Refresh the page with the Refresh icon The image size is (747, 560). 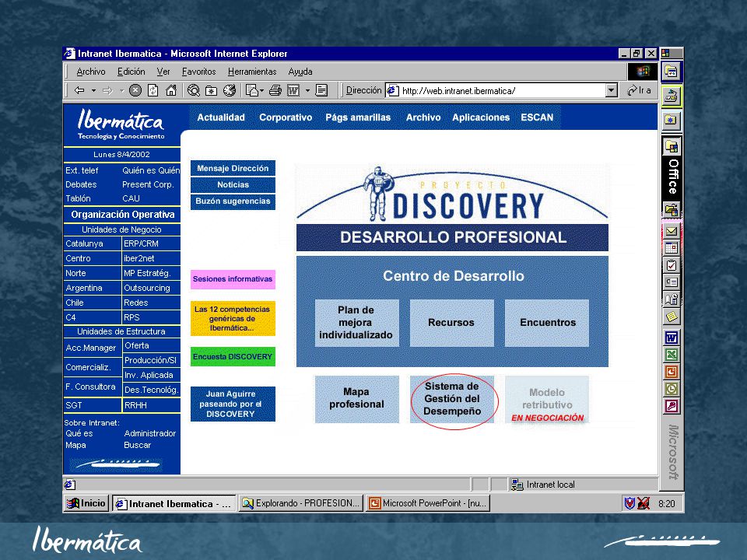[x=153, y=90]
